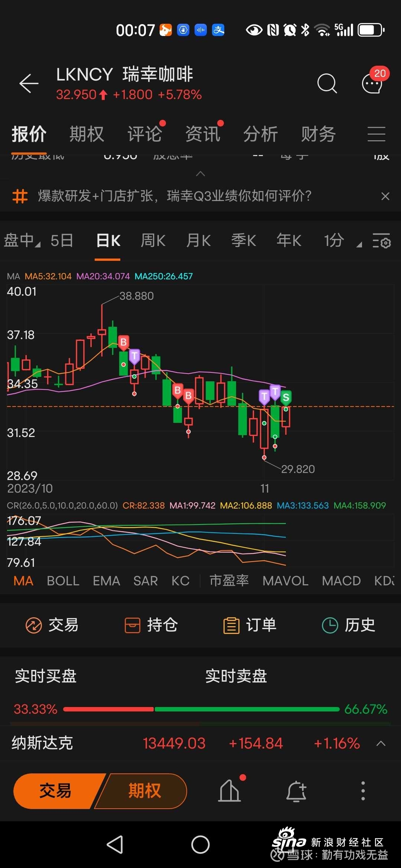Tap the 实时卖盘 heading
401x868 pixels.
(236, 676)
